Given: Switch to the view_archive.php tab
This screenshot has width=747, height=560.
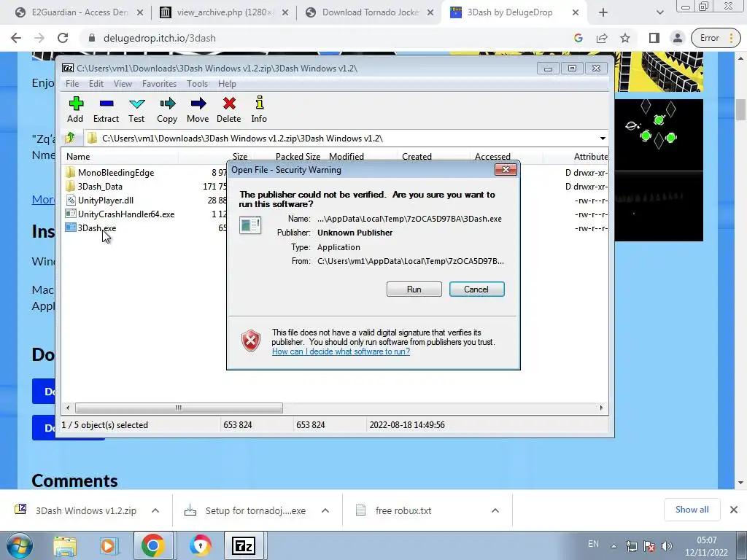Looking at the screenshot, I should pos(223,12).
